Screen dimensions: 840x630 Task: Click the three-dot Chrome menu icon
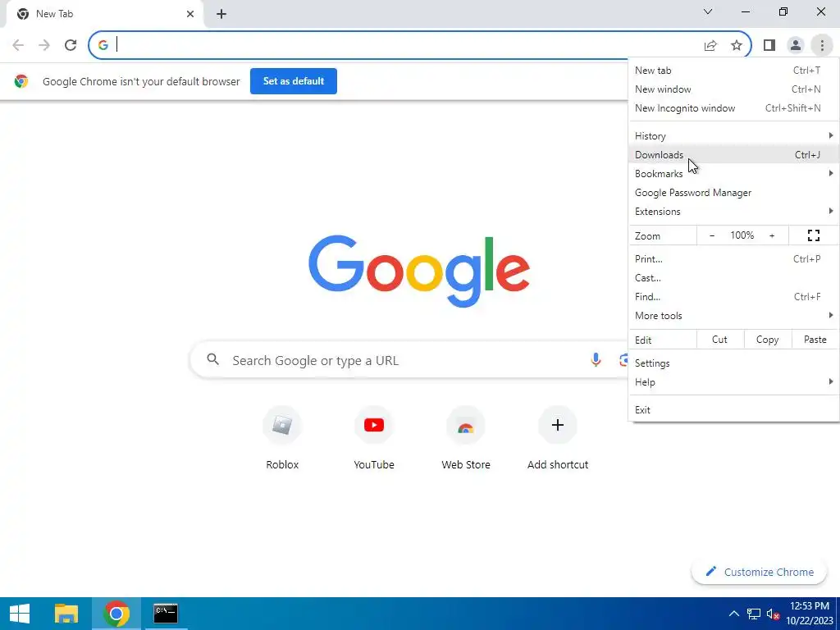click(822, 45)
